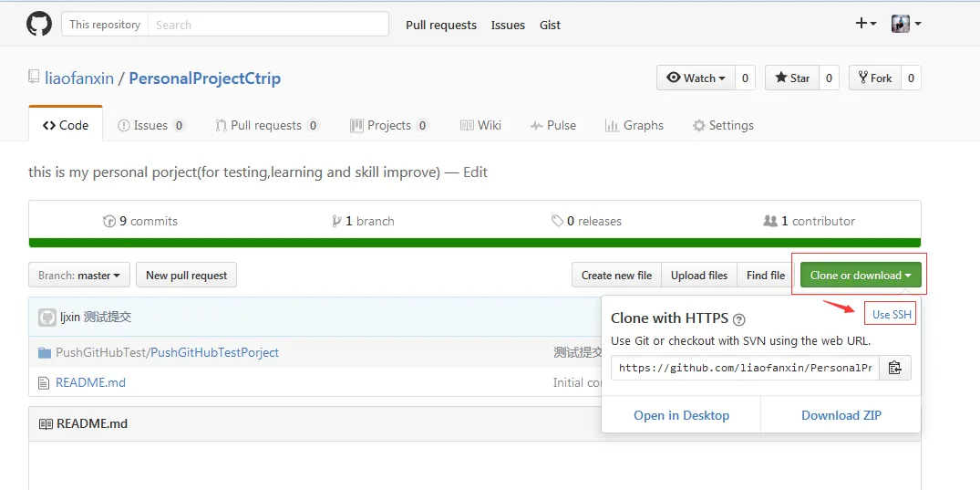This screenshot has width=980, height=490.
Task: Open the liaofanxin owner profile link
Action: coord(79,78)
